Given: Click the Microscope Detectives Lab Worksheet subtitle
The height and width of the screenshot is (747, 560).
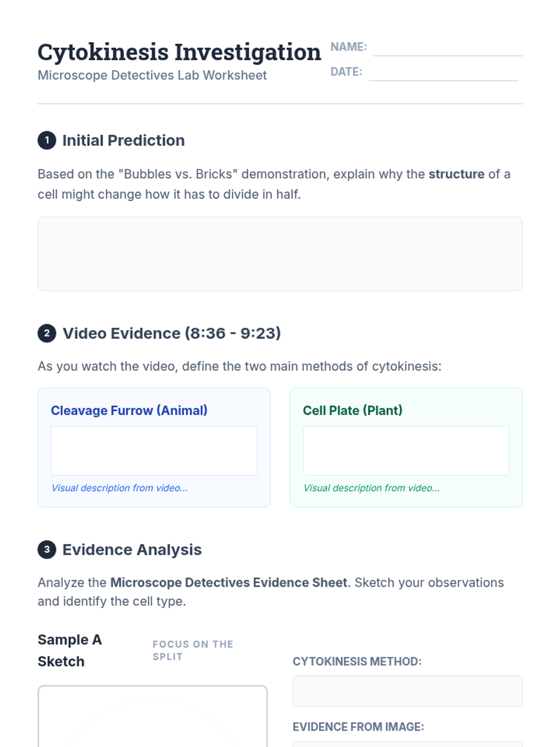Looking at the screenshot, I should tap(152, 75).
